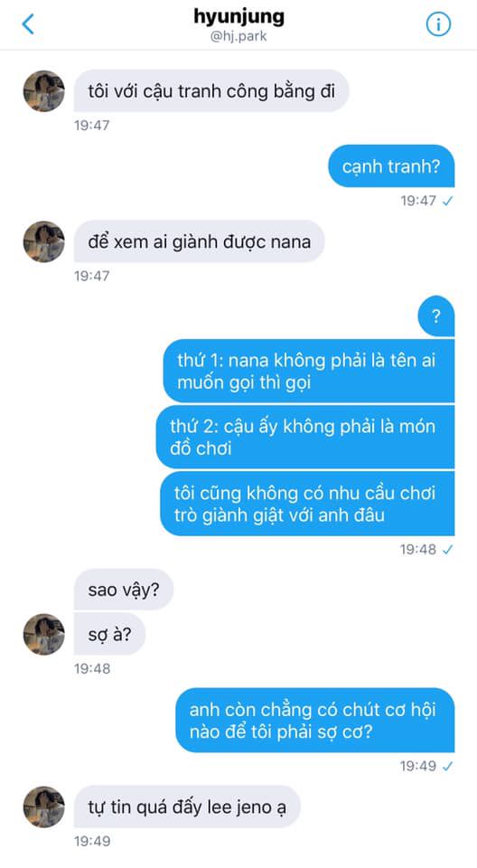Screen dimensions: 477x868
Task: Tap avatar beside 'tôi với cậu tranh công bằng đi'
Action: pos(43,90)
